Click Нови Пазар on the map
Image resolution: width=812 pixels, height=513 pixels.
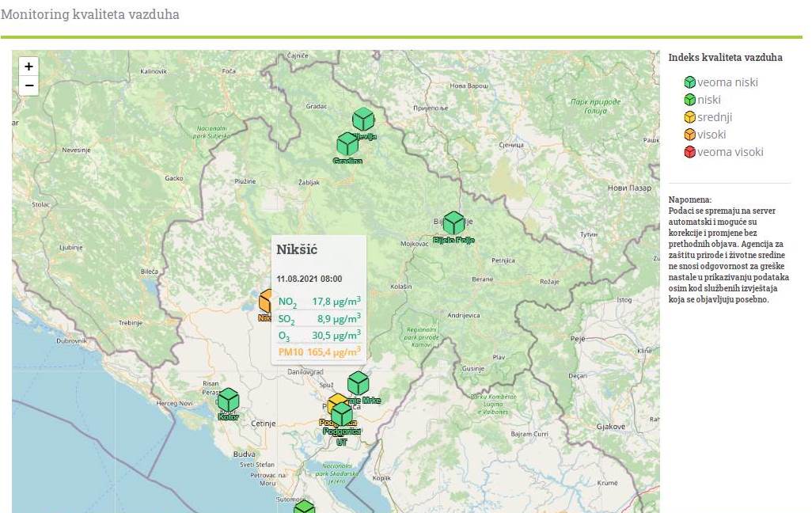(x=630, y=188)
